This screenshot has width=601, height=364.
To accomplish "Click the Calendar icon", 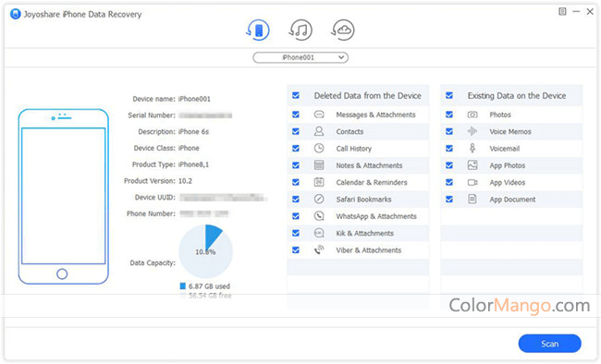I will click(x=319, y=182).
